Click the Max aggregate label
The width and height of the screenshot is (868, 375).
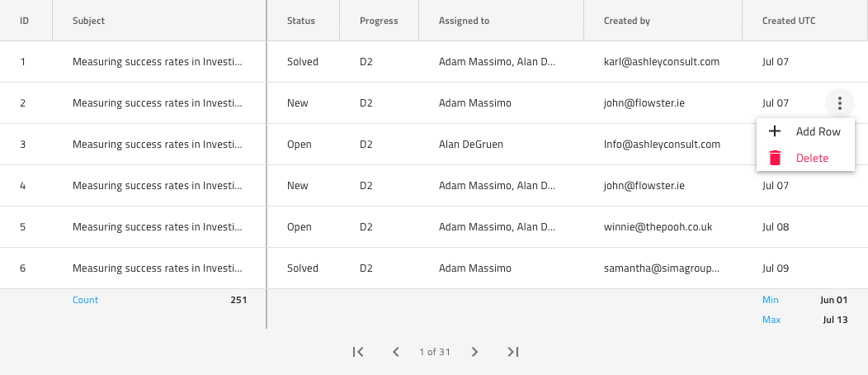coord(771,320)
